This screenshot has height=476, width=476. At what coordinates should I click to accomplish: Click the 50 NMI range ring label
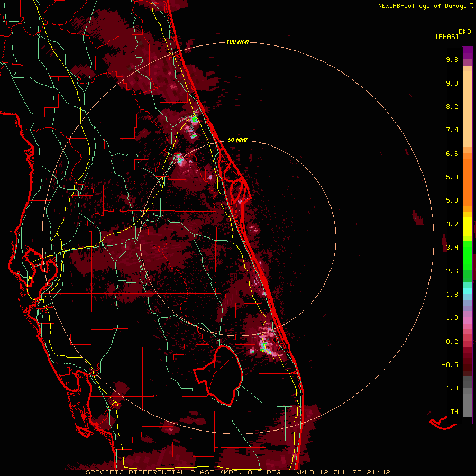(237, 140)
